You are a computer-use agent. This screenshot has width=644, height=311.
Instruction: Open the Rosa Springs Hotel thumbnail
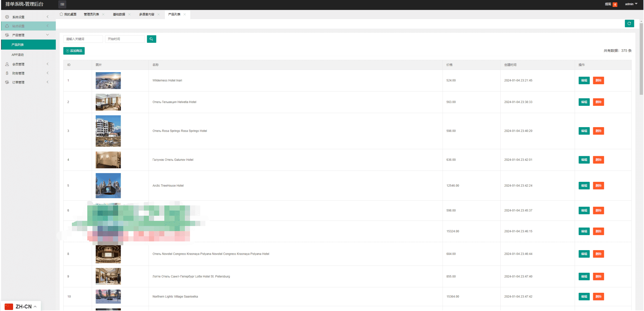(x=108, y=131)
